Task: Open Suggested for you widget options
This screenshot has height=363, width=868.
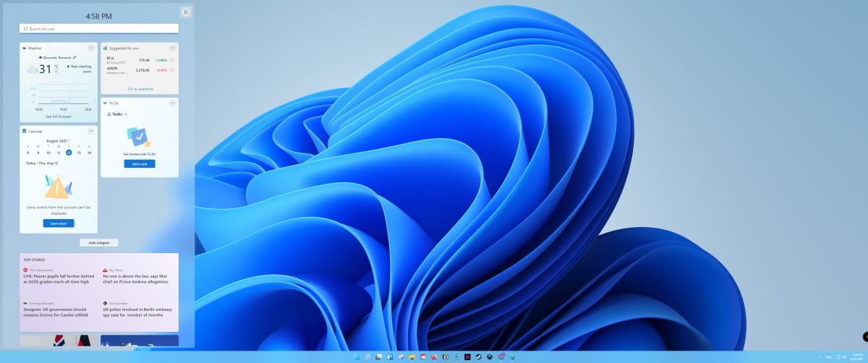Action: (x=172, y=48)
